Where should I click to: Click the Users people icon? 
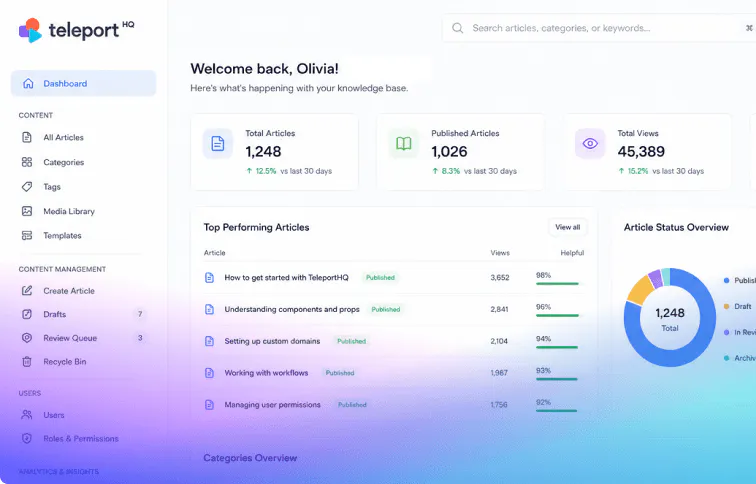(27, 415)
